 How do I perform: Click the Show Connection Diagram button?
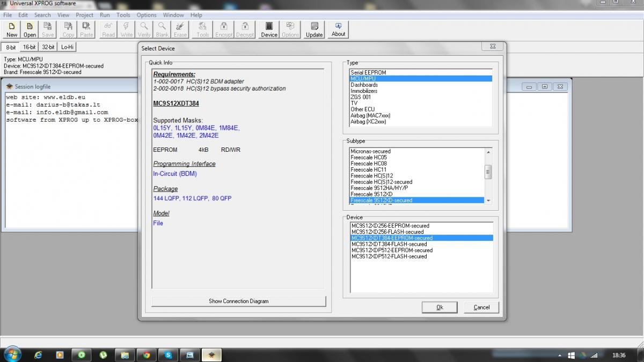point(239,301)
